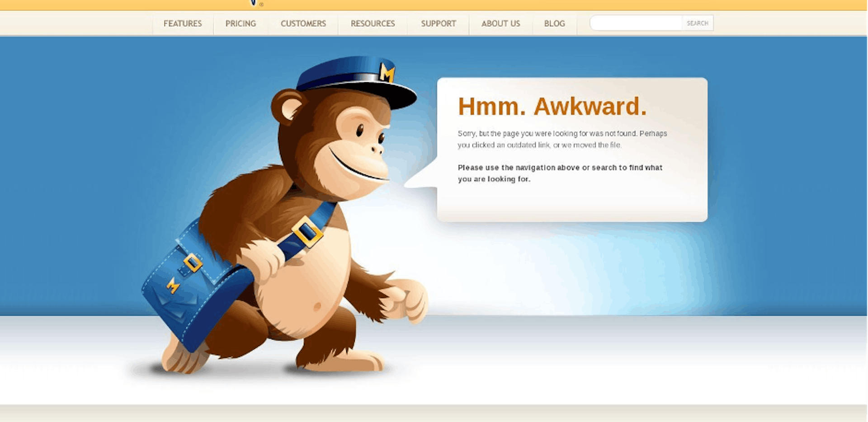The image size is (868, 422).
Task: Open the About Us page
Action: point(500,23)
